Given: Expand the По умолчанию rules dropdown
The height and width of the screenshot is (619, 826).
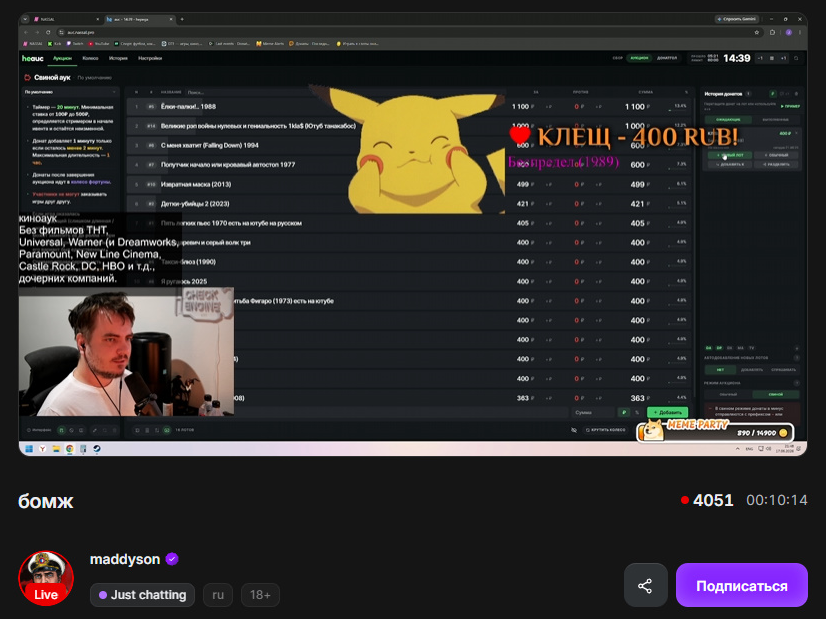Looking at the screenshot, I should [x=70, y=92].
